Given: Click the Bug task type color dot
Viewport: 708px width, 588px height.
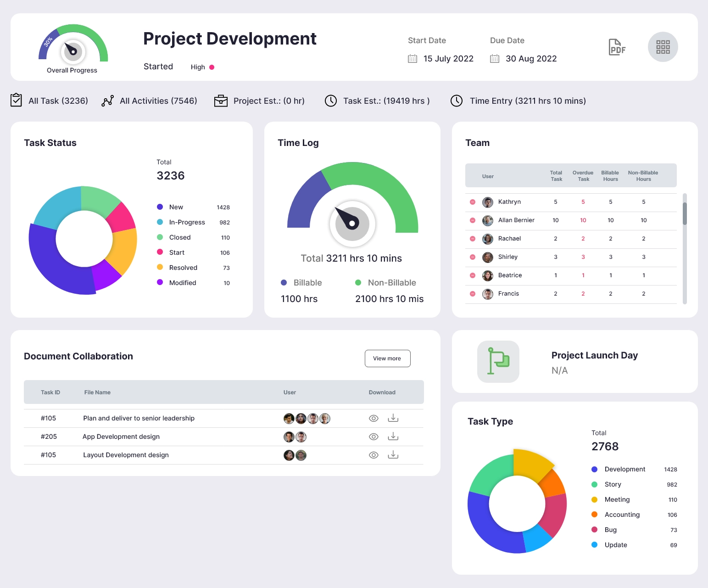Looking at the screenshot, I should point(594,530).
